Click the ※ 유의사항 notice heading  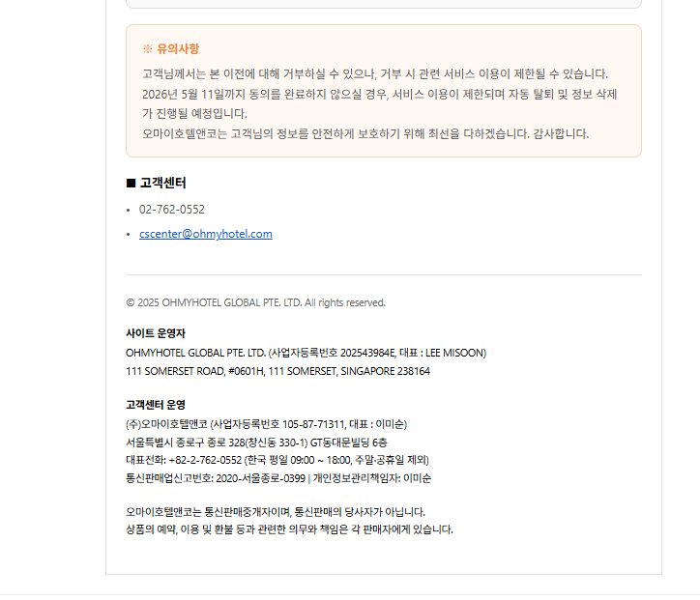[171, 48]
